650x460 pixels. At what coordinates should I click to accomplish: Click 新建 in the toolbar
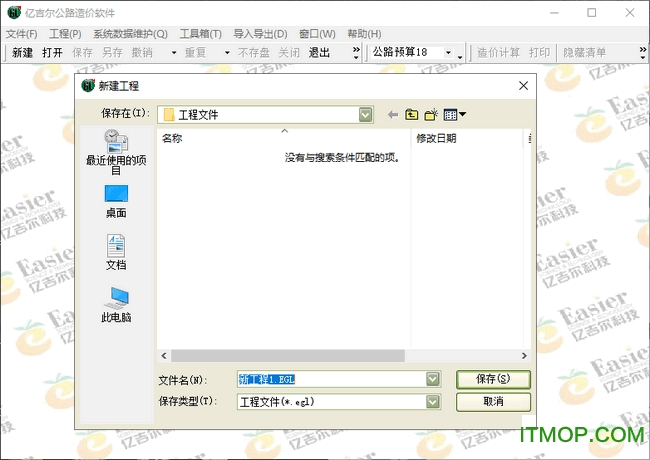coord(22,53)
